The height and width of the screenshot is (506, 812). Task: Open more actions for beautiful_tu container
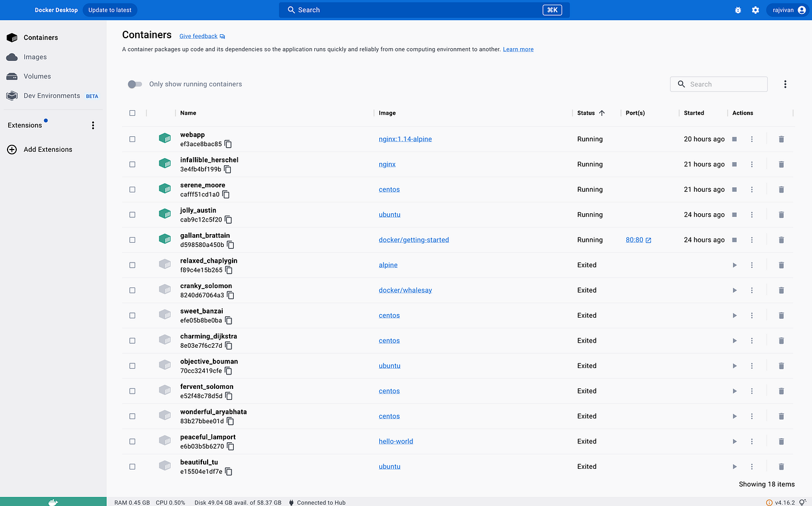point(752,467)
